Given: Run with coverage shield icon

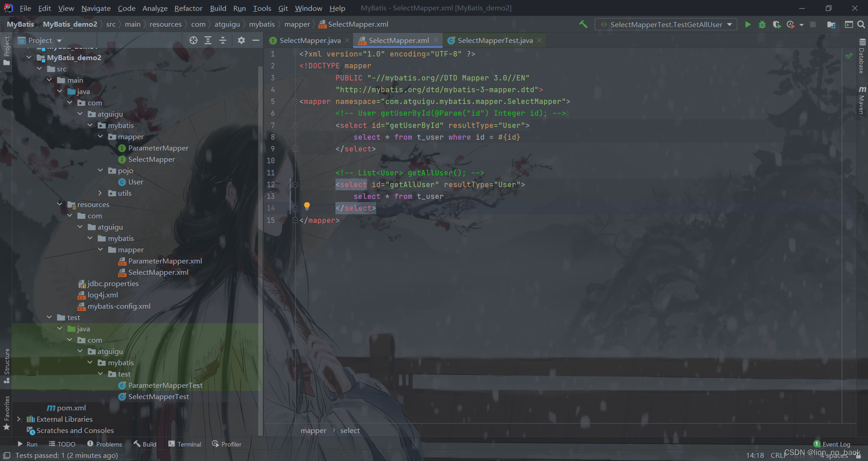Looking at the screenshot, I should tap(777, 24).
